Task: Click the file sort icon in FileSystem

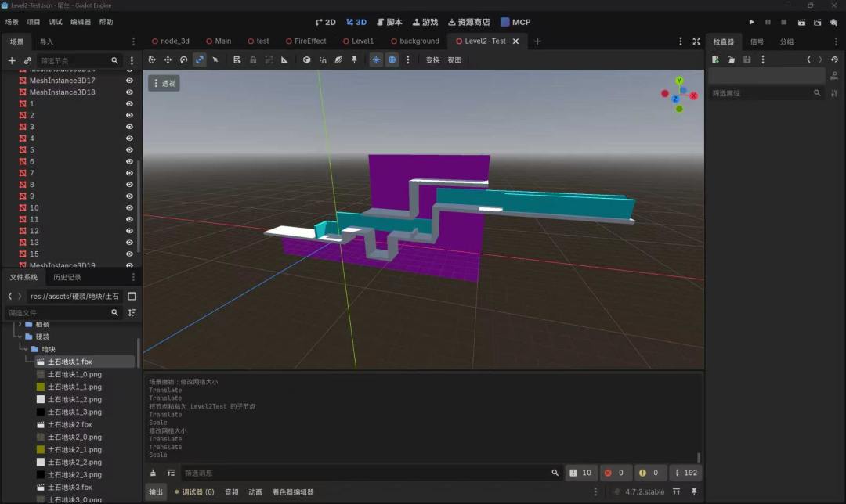Action: [132, 312]
